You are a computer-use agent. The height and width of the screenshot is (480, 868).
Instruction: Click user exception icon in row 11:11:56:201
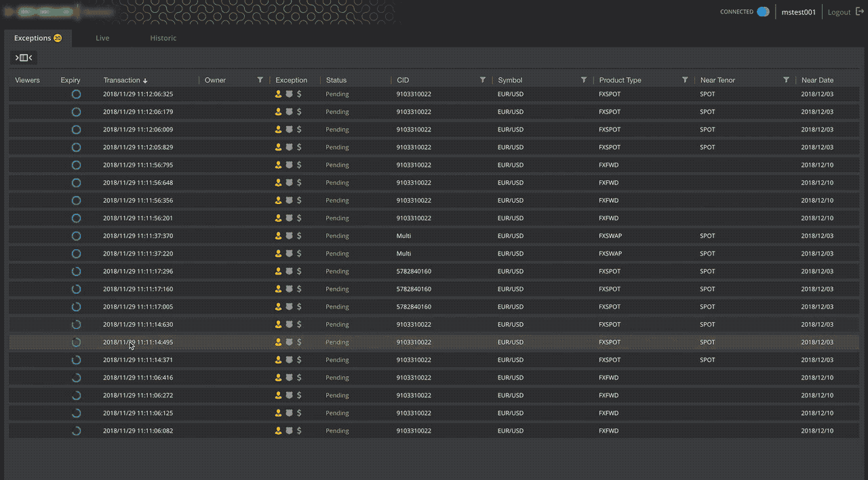pos(278,218)
